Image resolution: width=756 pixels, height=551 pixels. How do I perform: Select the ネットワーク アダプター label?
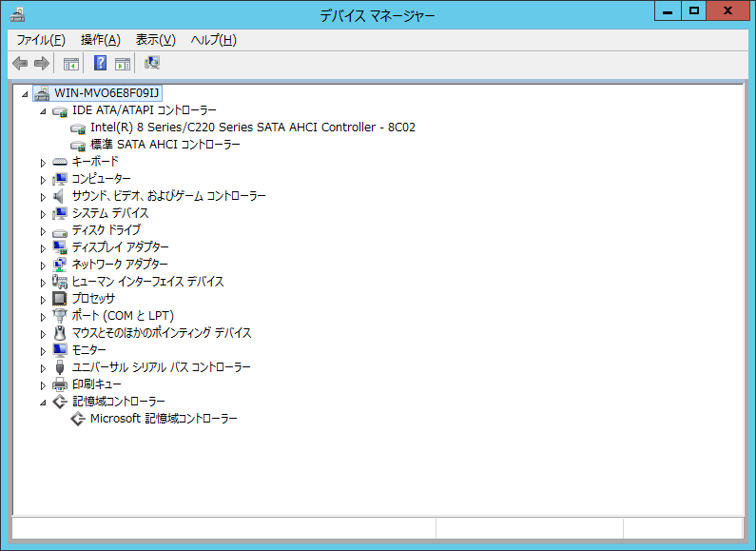(120, 265)
